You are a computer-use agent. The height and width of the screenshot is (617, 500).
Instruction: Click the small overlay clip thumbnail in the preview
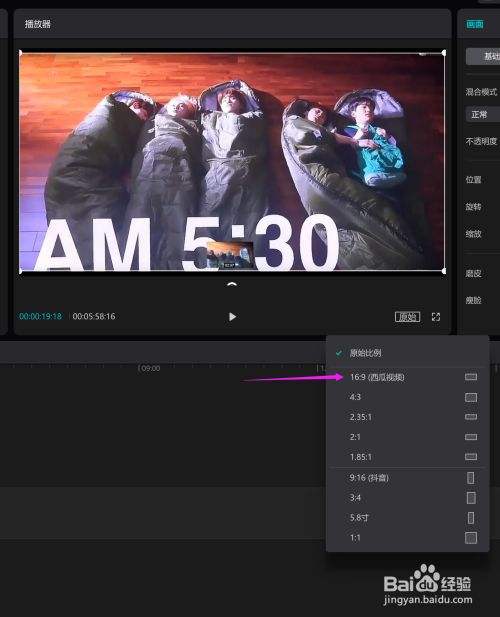[230, 255]
